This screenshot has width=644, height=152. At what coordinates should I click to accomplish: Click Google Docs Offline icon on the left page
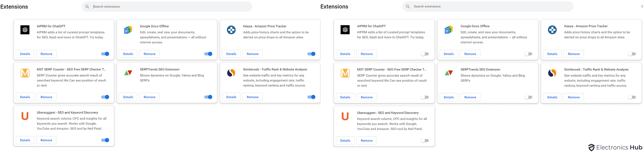128,30
